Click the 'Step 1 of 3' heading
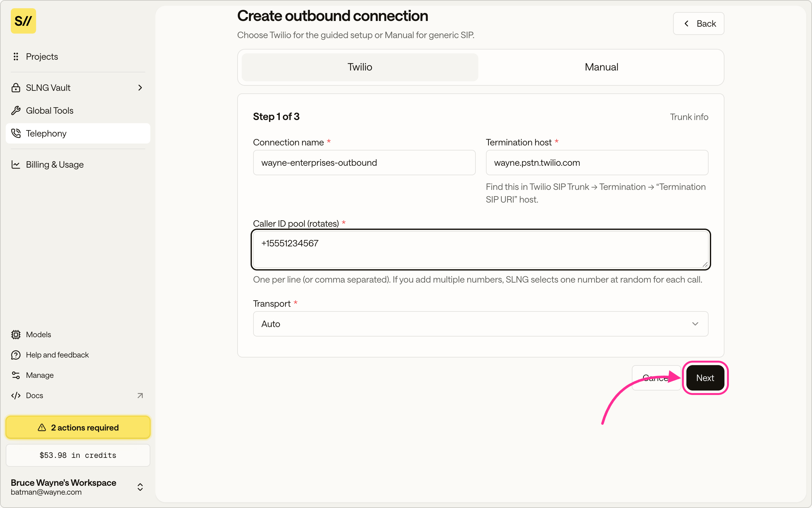The height and width of the screenshot is (508, 812). pyautogui.click(x=276, y=117)
